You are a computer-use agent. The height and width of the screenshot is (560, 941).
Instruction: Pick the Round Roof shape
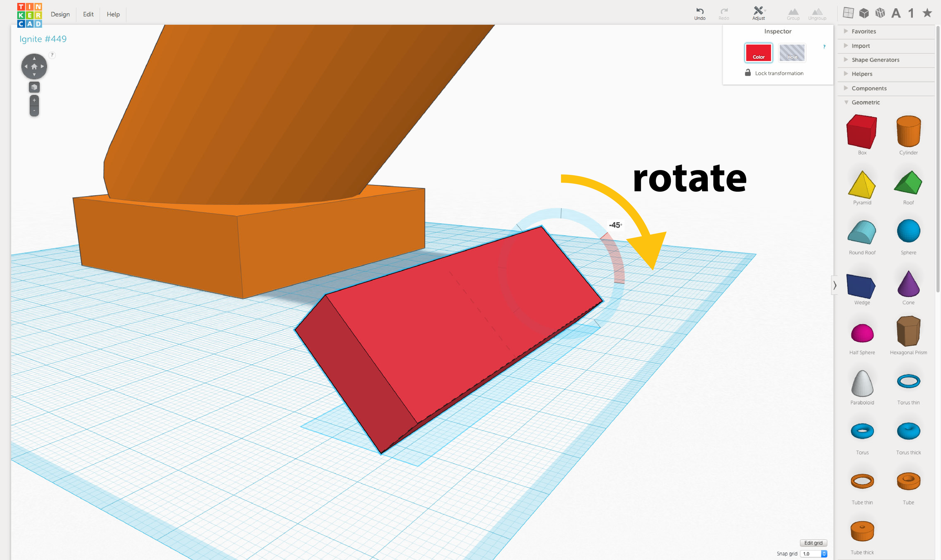pyautogui.click(x=861, y=232)
